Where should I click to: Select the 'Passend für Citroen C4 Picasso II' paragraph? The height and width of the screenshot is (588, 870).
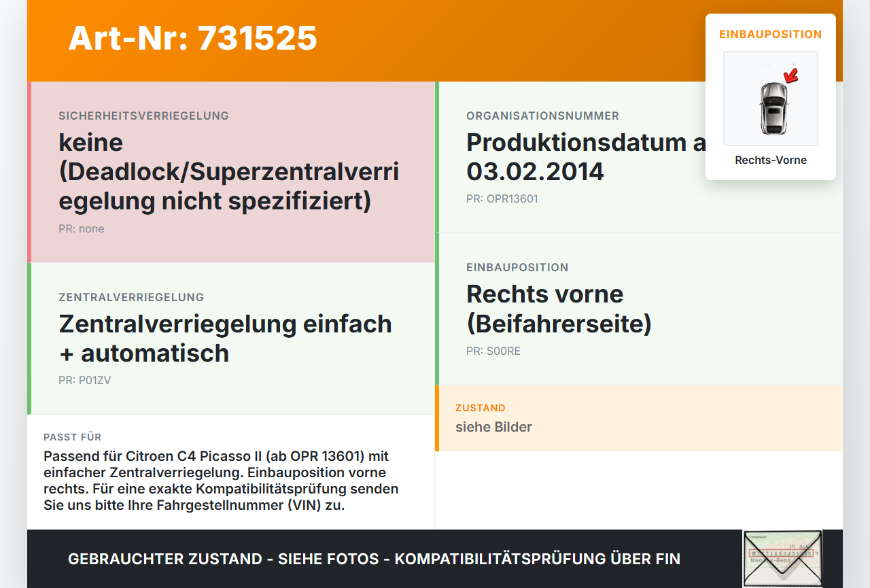(x=221, y=481)
